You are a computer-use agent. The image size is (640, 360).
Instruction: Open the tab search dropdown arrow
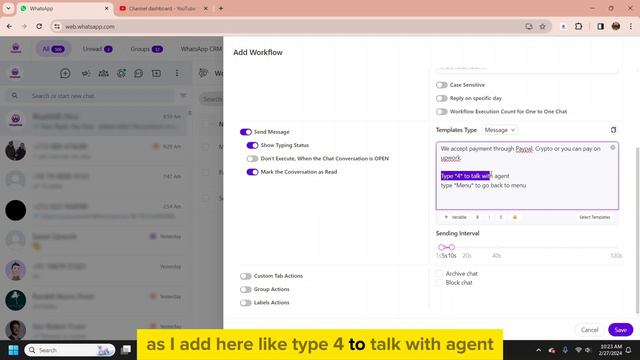tap(8, 8)
